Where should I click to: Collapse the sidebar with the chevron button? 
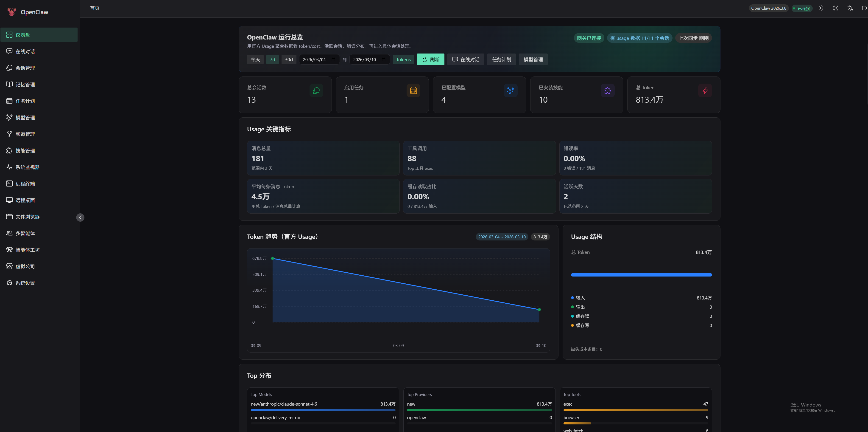coord(80,217)
